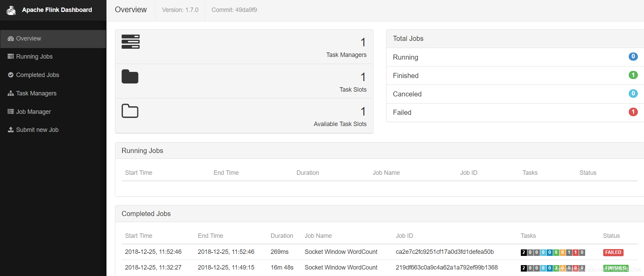Click the Task Slots label
This screenshot has height=276, width=644.
click(x=353, y=90)
